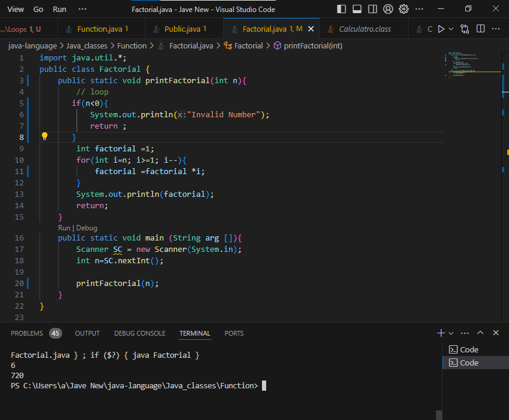Open the DEBUG CONSOLE panel tab

click(139, 333)
